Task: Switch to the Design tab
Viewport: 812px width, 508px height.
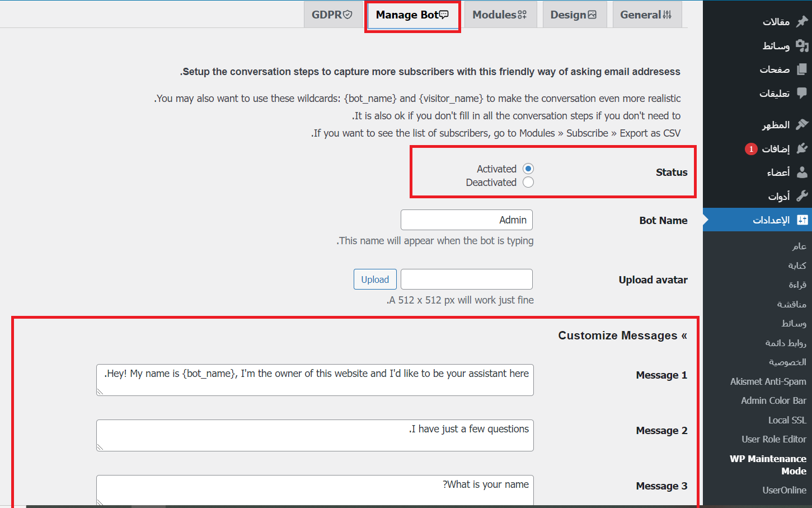Action: click(x=574, y=15)
